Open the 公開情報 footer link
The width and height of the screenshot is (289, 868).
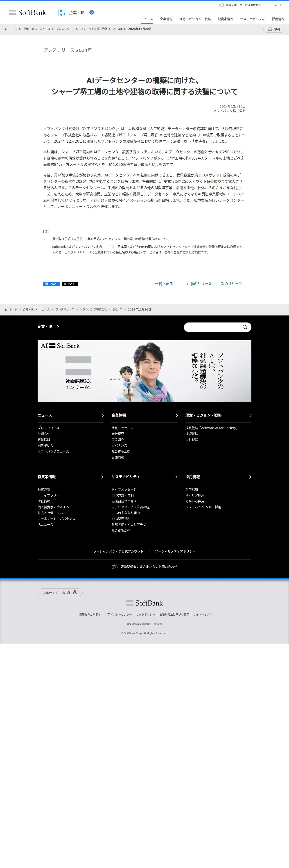click(x=118, y=457)
